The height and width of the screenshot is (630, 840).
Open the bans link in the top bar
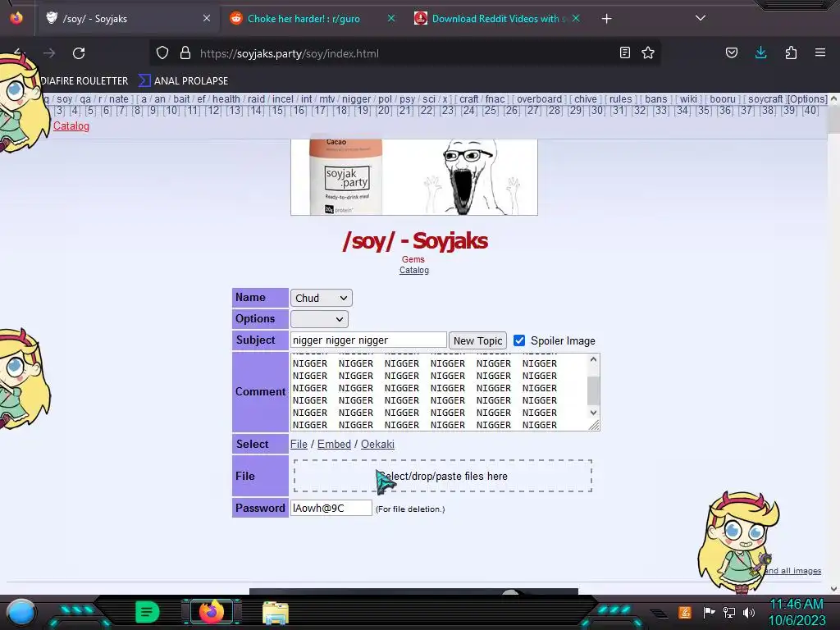pos(655,99)
